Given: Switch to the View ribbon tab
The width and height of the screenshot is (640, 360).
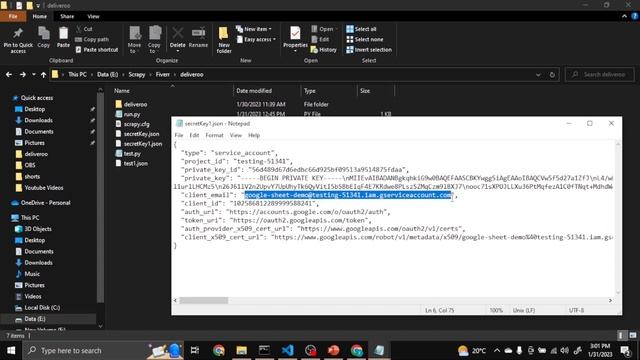Looking at the screenshot, I should [x=93, y=16].
